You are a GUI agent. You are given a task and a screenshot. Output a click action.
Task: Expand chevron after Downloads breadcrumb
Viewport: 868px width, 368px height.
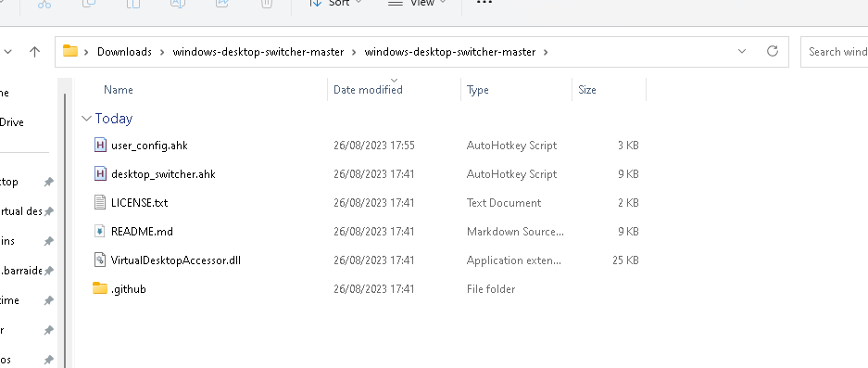click(x=162, y=52)
